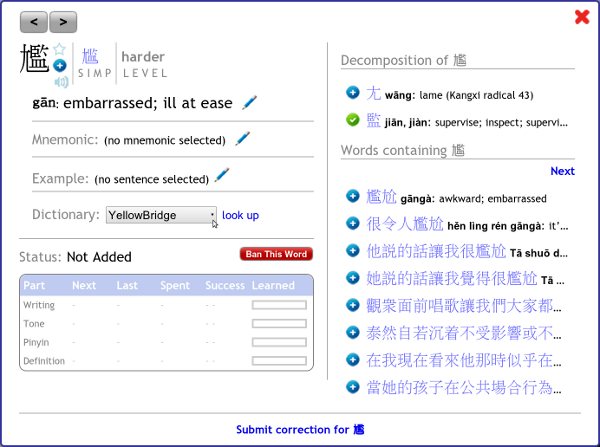Screen dimensions: 600x447
Task: Open the character 尢 in the decomposition
Action: click(373, 93)
